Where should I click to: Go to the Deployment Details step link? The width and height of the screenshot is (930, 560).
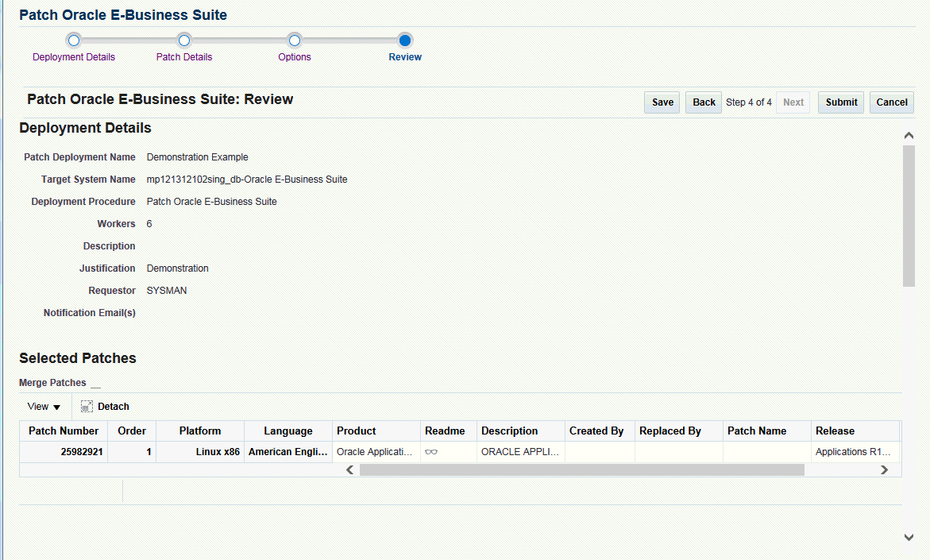pyautogui.click(x=74, y=57)
